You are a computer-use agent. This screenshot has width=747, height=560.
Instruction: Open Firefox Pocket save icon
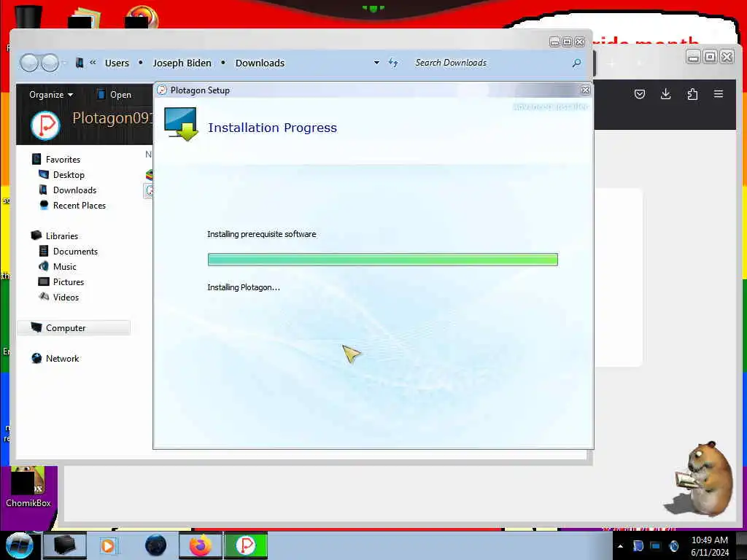[x=639, y=94]
